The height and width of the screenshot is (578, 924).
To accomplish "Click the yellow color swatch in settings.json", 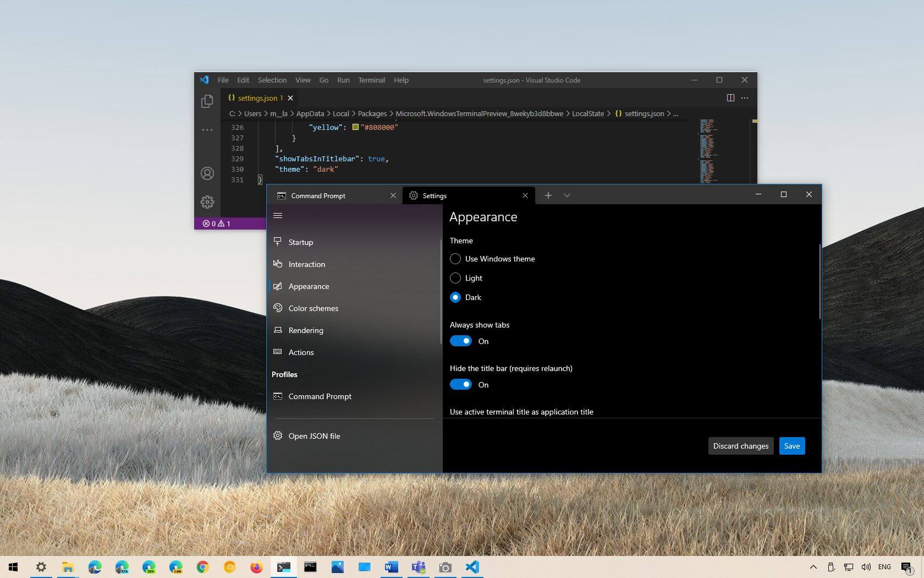I will tap(355, 127).
